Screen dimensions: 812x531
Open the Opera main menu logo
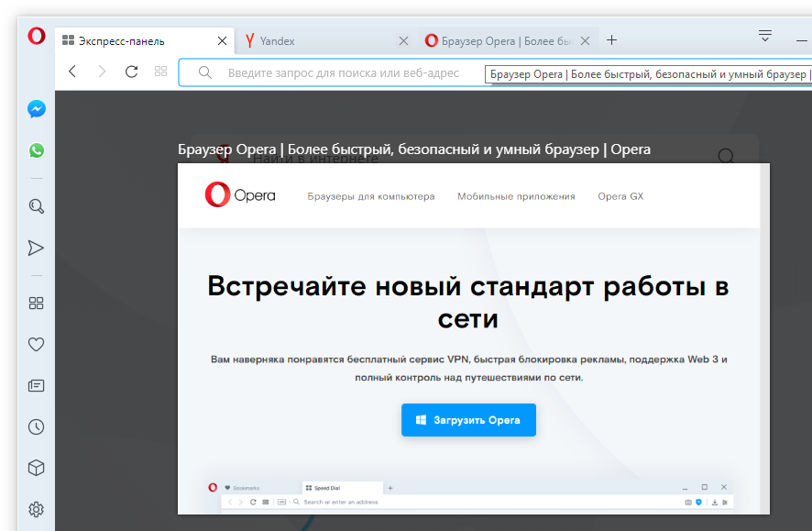pos(37,37)
